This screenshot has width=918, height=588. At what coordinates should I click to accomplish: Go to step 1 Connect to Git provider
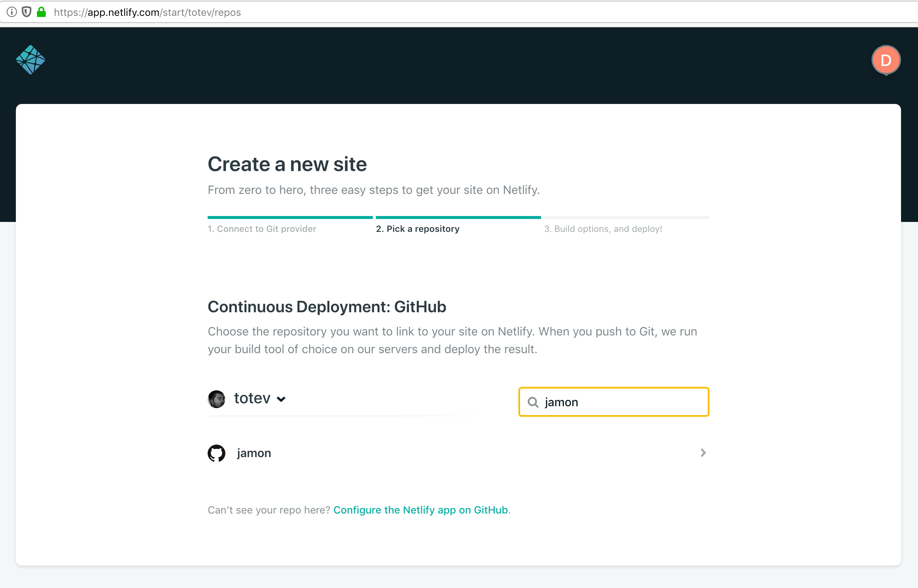[262, 229]
